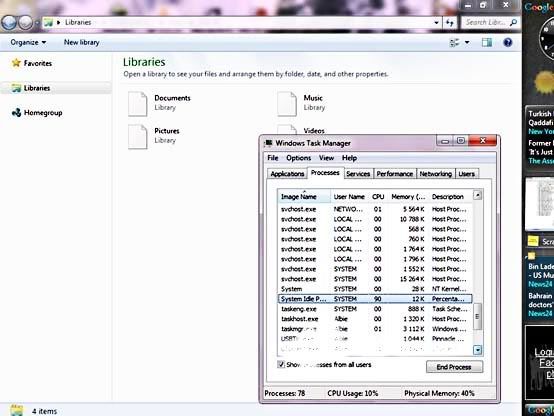Switch to the Services tab
Image resolution: width=554 pixels, height=416 pixels.
(x=358, y=174)
